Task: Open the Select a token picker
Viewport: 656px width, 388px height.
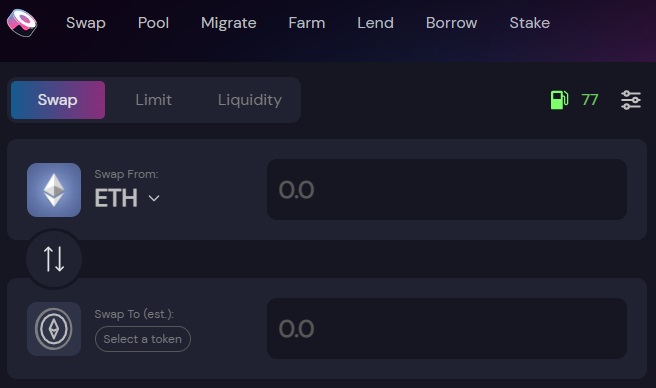Action: tap(143, 339)
